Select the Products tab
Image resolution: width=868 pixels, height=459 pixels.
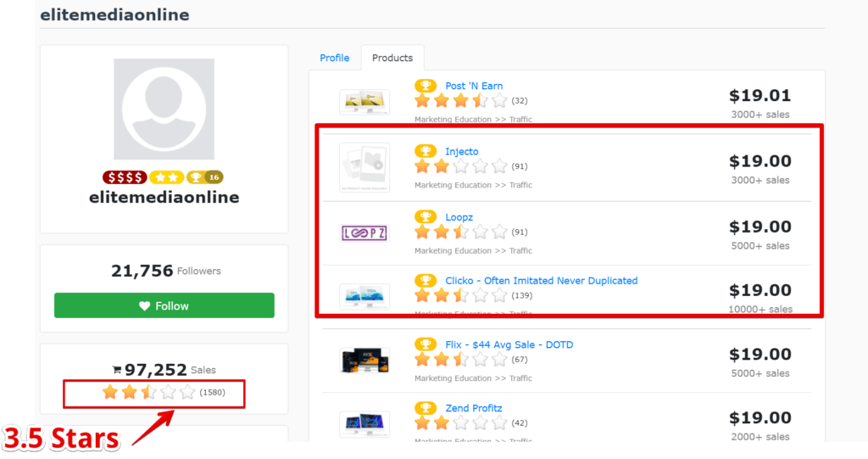click(392, 58)
